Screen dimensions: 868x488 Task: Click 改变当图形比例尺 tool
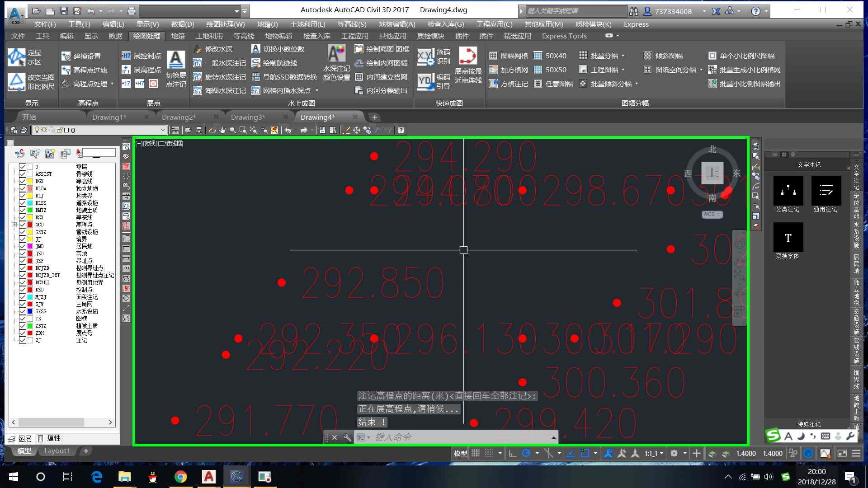tap(31, 82)
